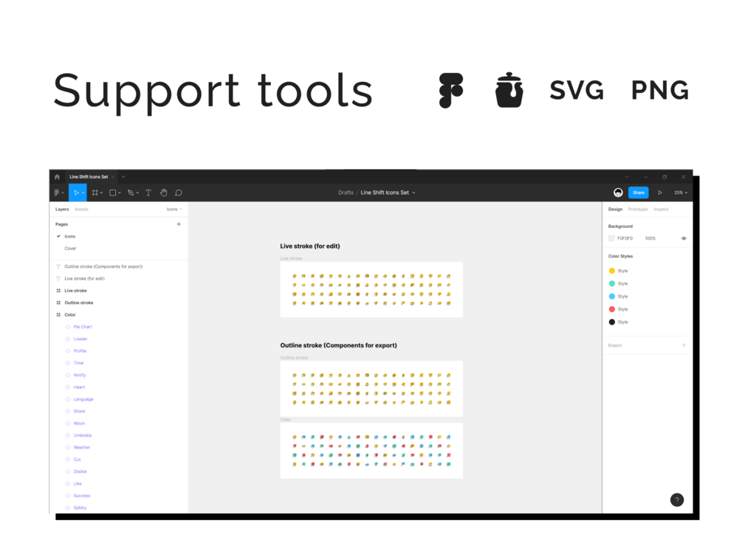Select the teal color style swatch
742x560 pixels.
(612, 284)
